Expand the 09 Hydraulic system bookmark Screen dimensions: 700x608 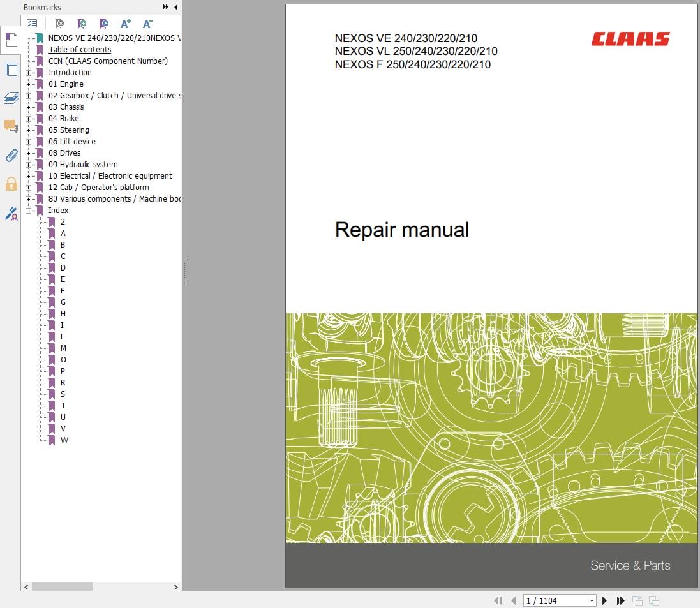pyautogui.click(x=27, y=164)
